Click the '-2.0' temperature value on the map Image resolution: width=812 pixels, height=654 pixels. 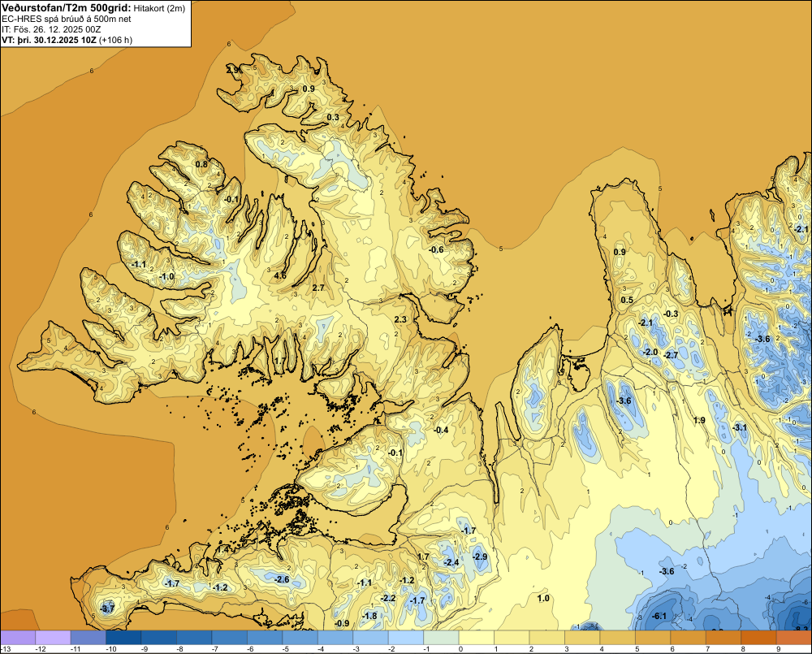pos(650,353)
